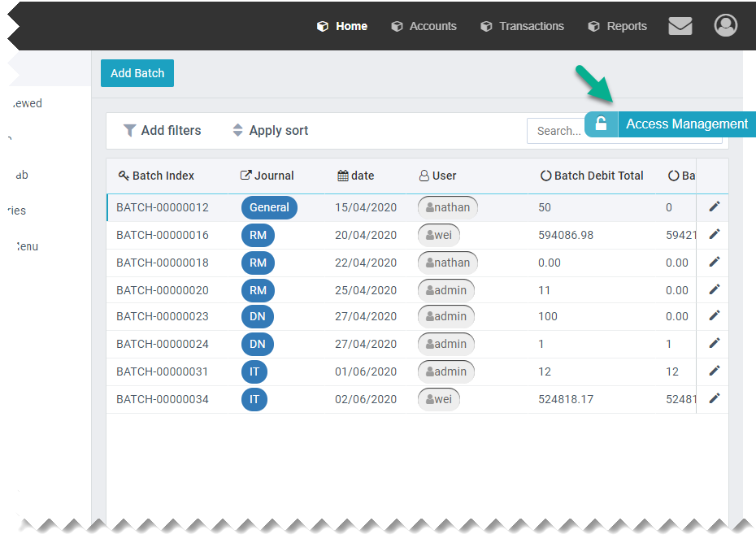Click edit pencil for BATCH-00000020
Screen dimensions: 756x543
tap(715, 289)
